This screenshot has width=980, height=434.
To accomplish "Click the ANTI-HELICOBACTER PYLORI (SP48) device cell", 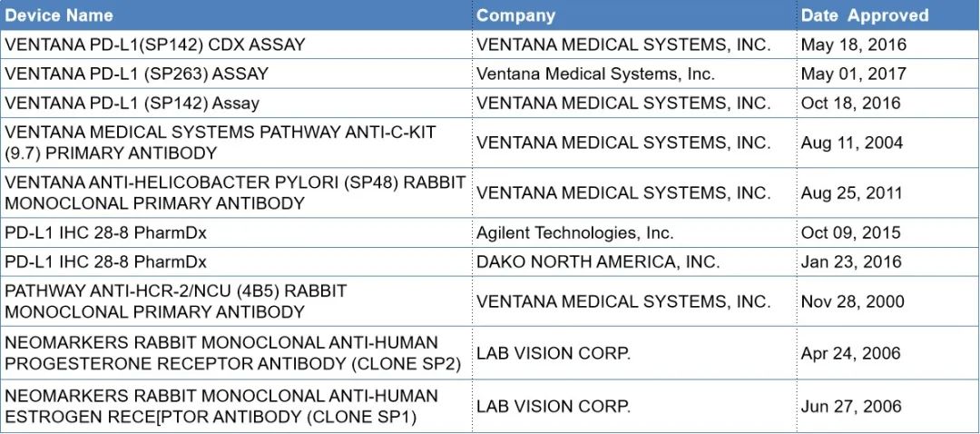I will (x=235, y=192).
